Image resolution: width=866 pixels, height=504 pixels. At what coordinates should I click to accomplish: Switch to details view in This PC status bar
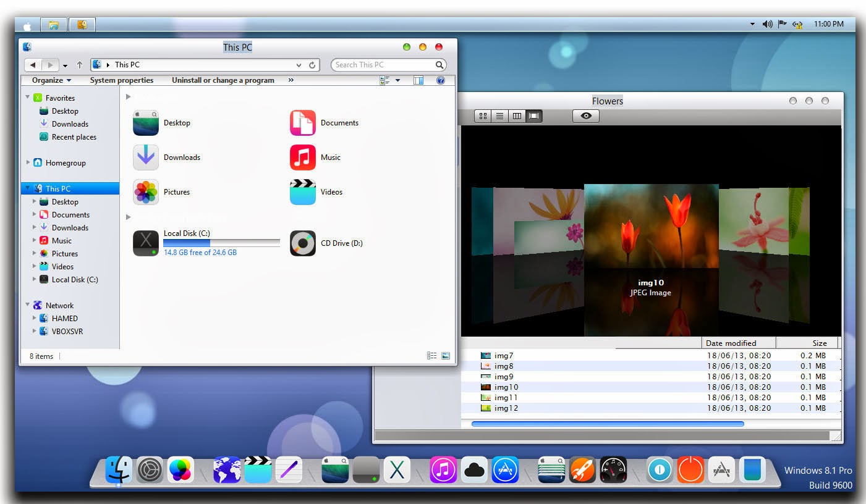pos(431,356)
